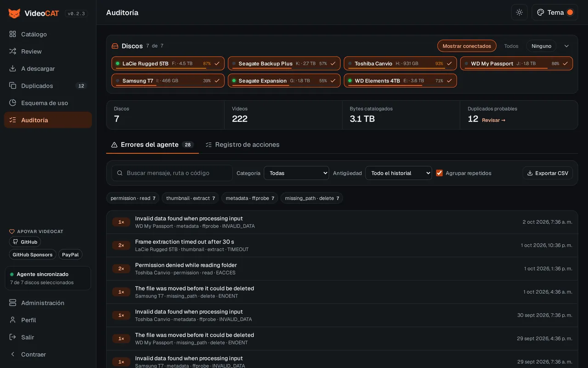Viewport: 588px width, 368px height.
Task: Click the Perfil user icon
Action: [12, 320]
